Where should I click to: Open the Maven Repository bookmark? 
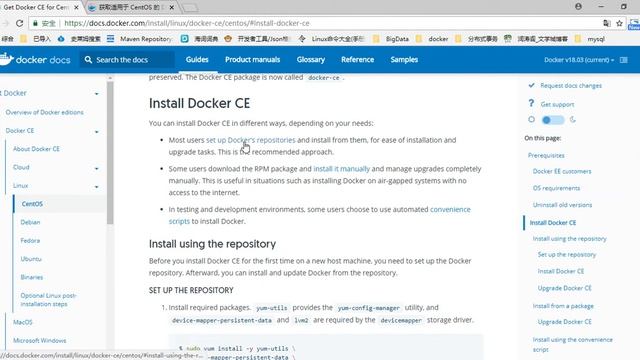click(x=140, y=39)
